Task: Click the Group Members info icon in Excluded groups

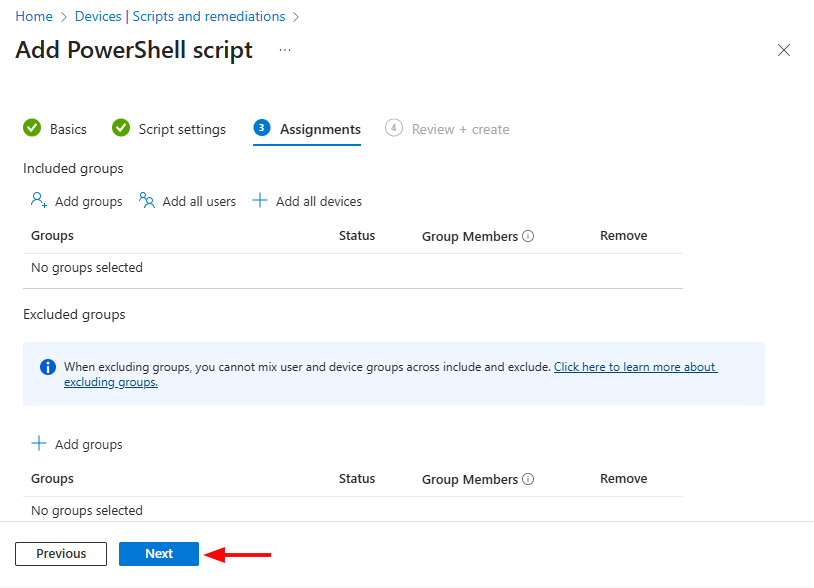Action: click(x=528, y=479)
